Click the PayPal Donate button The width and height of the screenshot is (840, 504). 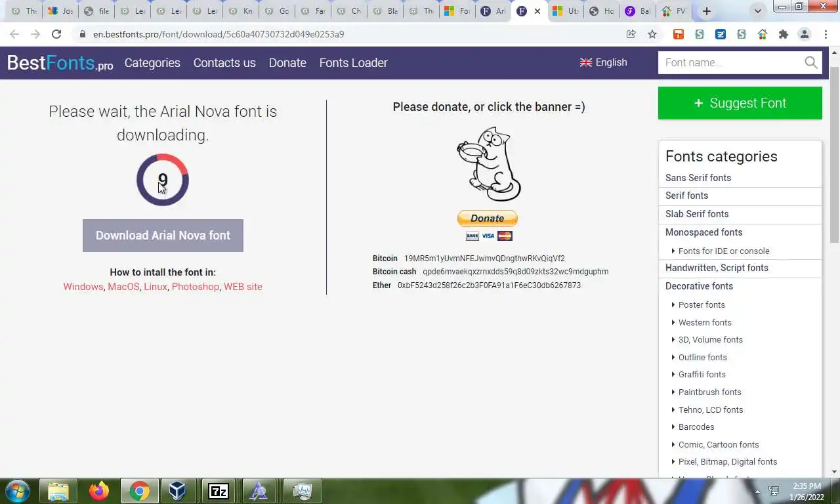[488, 218]
